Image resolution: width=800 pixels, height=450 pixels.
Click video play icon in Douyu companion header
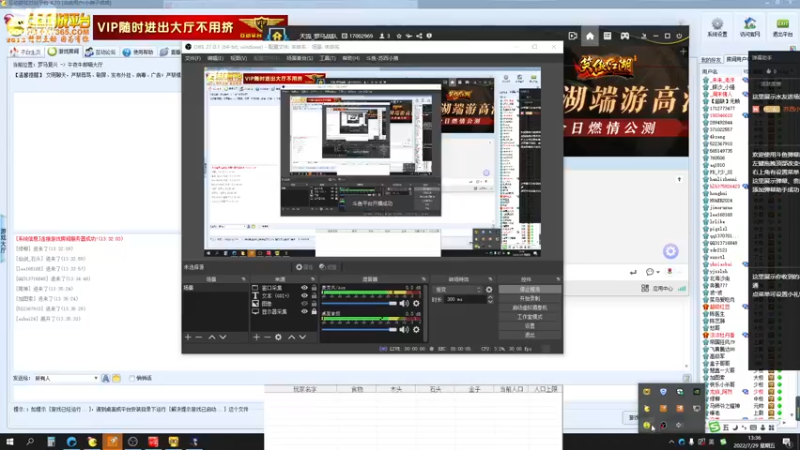pos(573,36)
